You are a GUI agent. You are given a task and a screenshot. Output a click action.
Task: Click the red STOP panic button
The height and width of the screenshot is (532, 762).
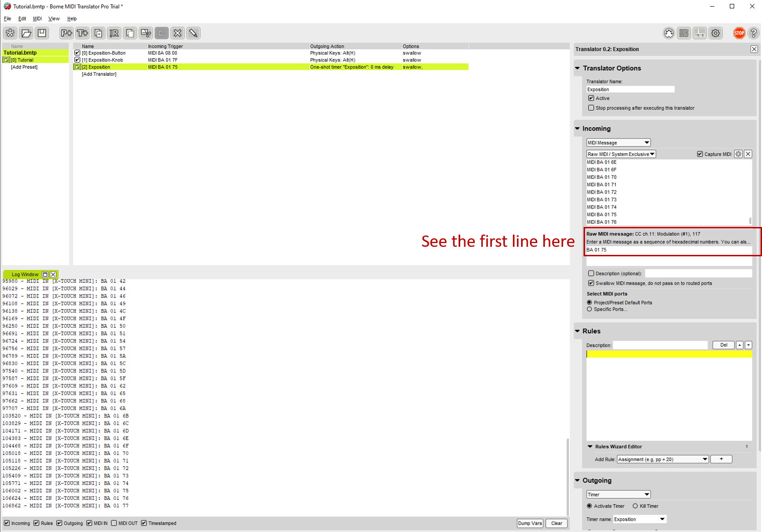pyautogui.click(x=739, y=33)
